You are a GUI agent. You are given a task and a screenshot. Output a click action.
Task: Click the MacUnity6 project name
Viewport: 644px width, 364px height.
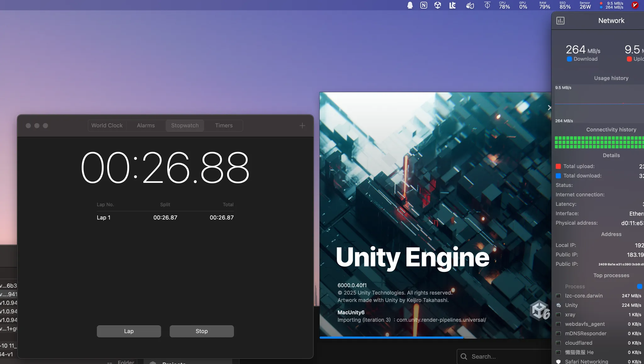coord(351,312)
